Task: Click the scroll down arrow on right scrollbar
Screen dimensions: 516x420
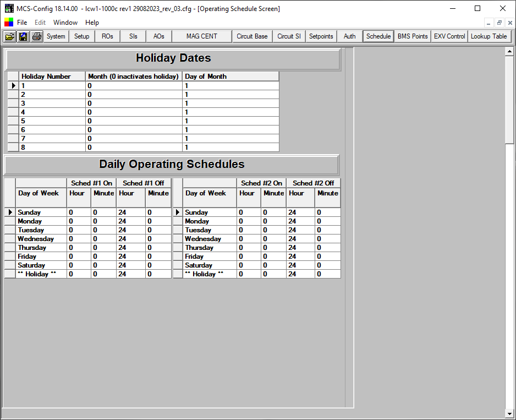Action: (x=509, y=413)
